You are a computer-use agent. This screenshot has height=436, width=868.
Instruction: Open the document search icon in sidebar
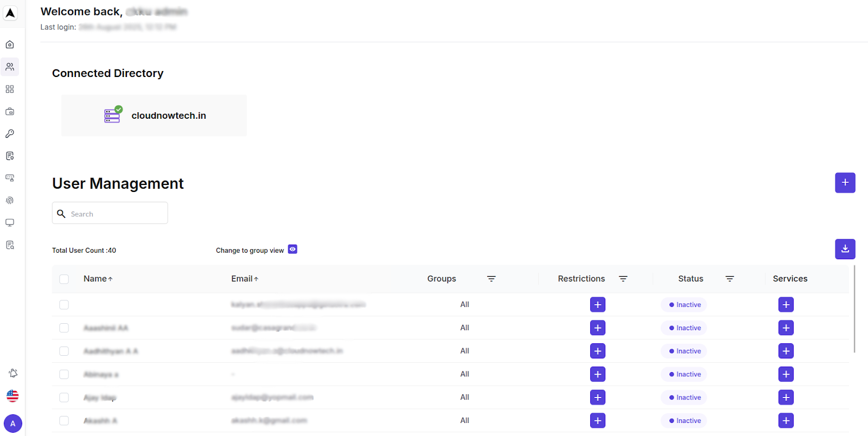(x=10, y=245)
